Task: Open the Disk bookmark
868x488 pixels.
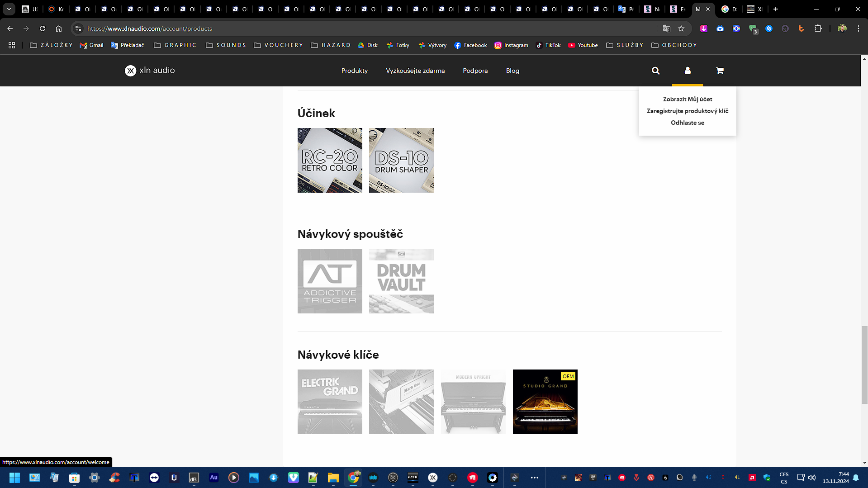Action: click(368, 45)
